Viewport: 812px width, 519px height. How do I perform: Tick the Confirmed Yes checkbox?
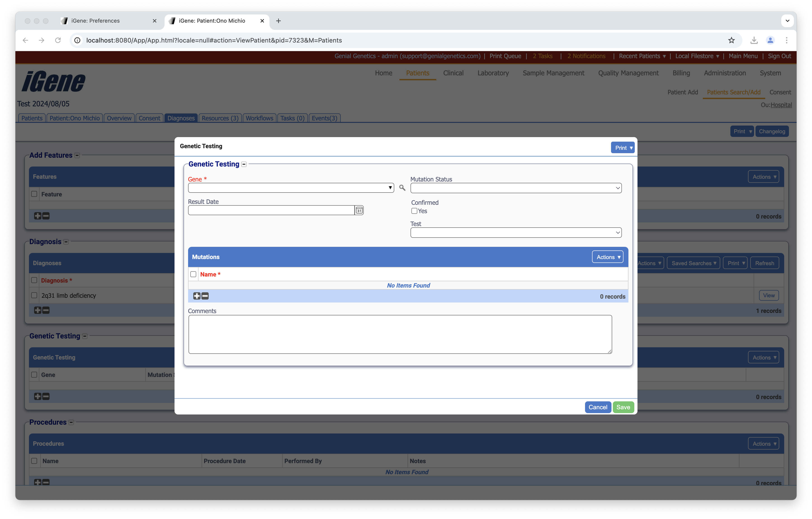click(x=414, y=211)
